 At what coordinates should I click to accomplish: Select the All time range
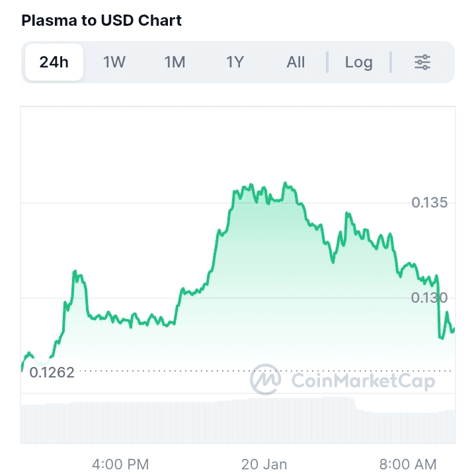[x=296, y=62]
